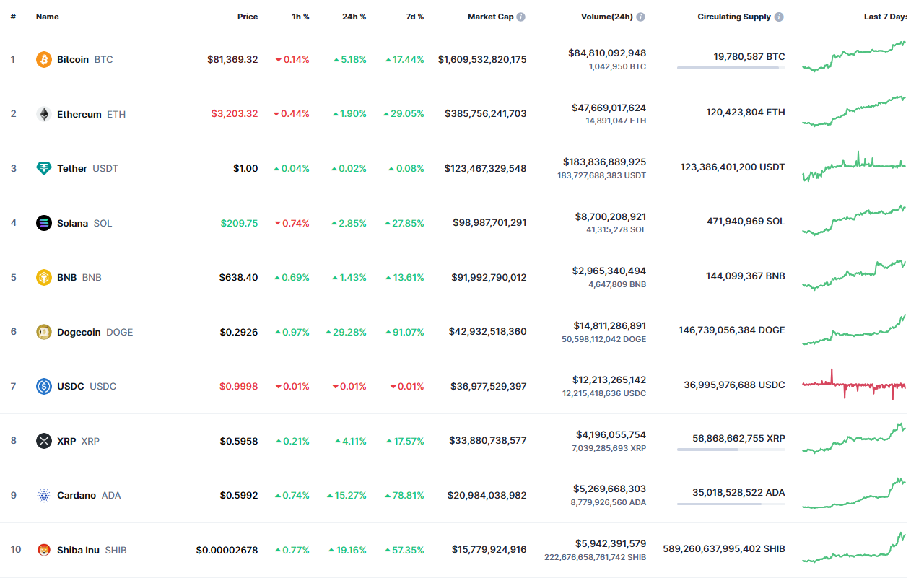
Task: Select Solana 7d change 27.85%
Action: 404,223
